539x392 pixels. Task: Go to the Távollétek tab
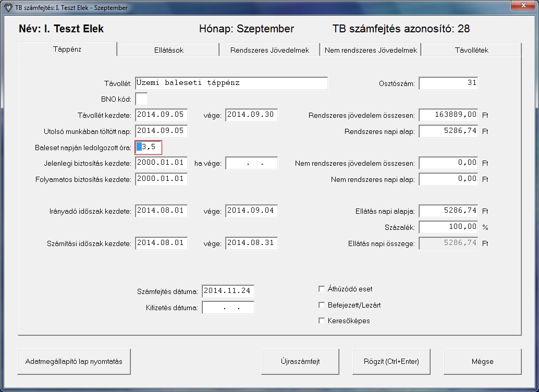471,50
